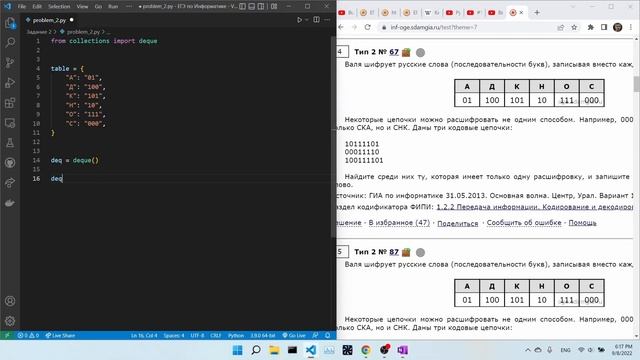The width and height of the screenshot is (640, 360).
Task: Show hidden menu items via ellipsis
Action: pos(129,7)
